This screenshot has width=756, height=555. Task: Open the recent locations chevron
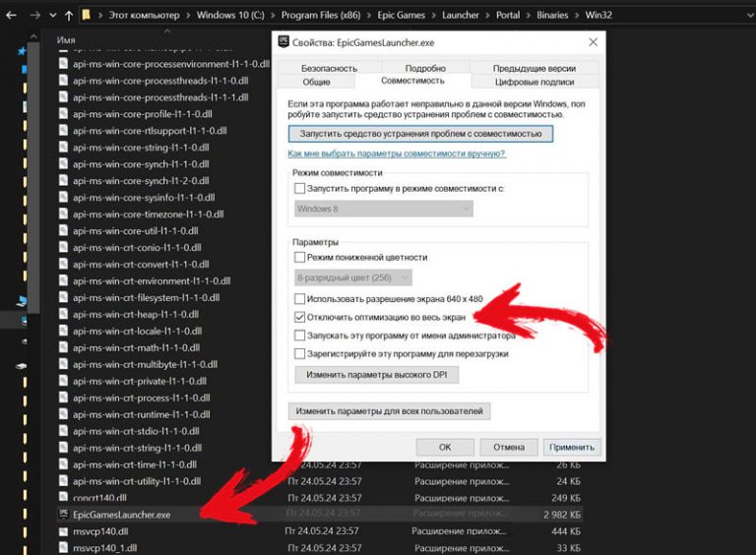click(x=52, y=16)
